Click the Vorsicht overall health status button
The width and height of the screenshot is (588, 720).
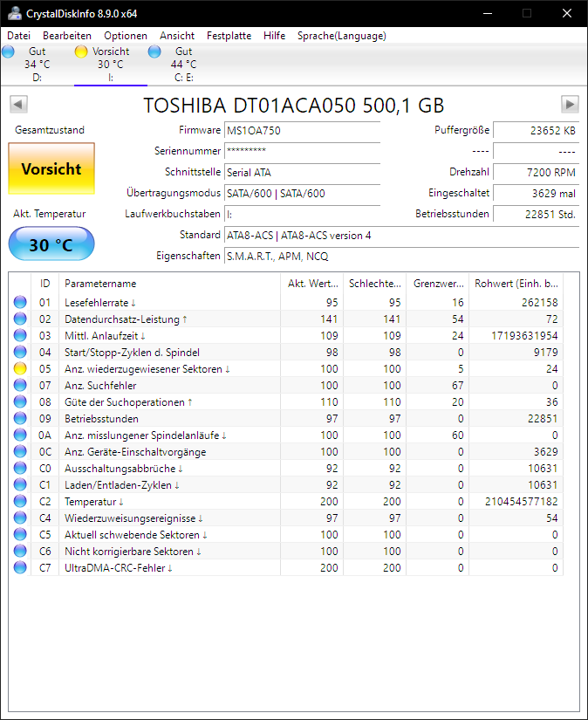[51, 168]
